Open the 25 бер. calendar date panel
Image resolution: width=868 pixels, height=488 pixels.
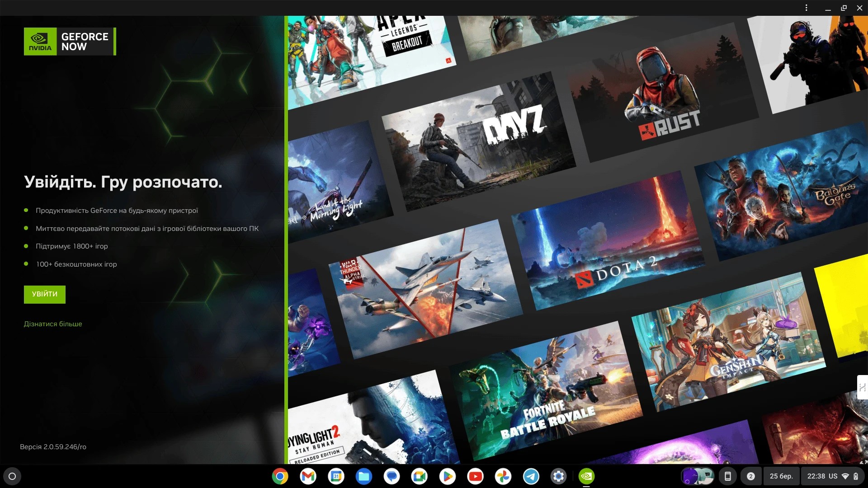[x=781, y=476]
